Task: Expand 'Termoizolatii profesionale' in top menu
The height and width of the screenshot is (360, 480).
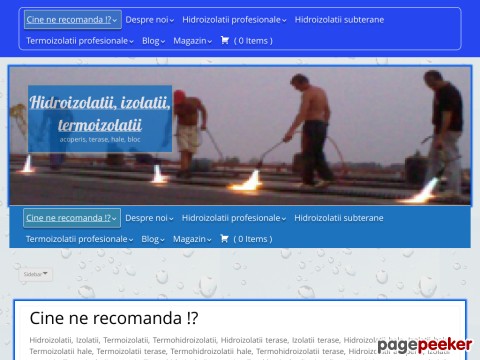Action: pos(80,41)
